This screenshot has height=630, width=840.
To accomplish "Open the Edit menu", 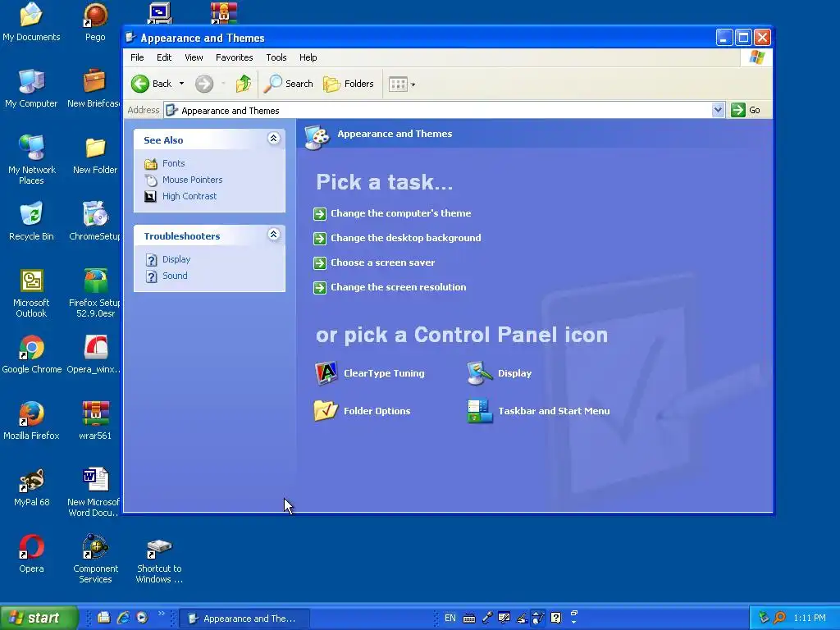I will [x=164, y=57].
